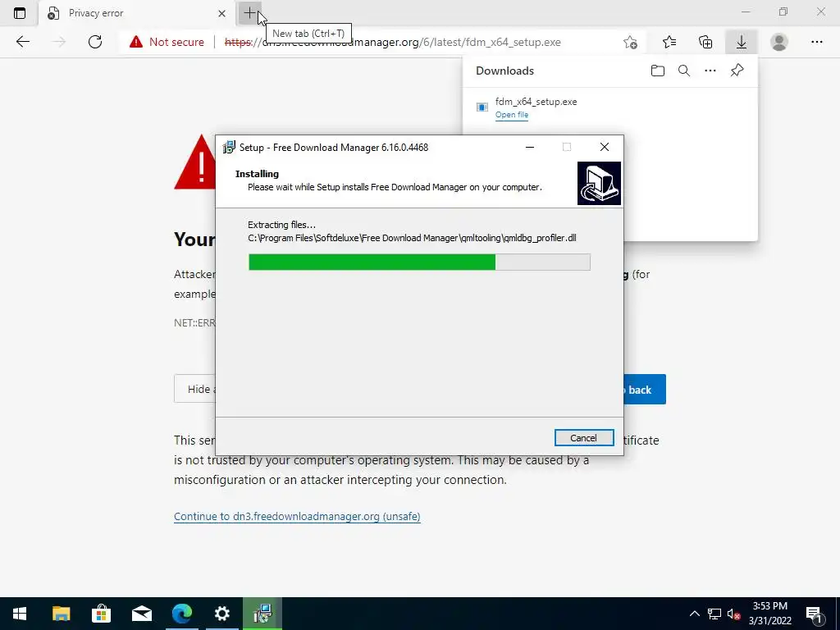Open File Explorer from taskbar
Image resolution: width=840 pixels, height=630 pixels.
[61, 614]
